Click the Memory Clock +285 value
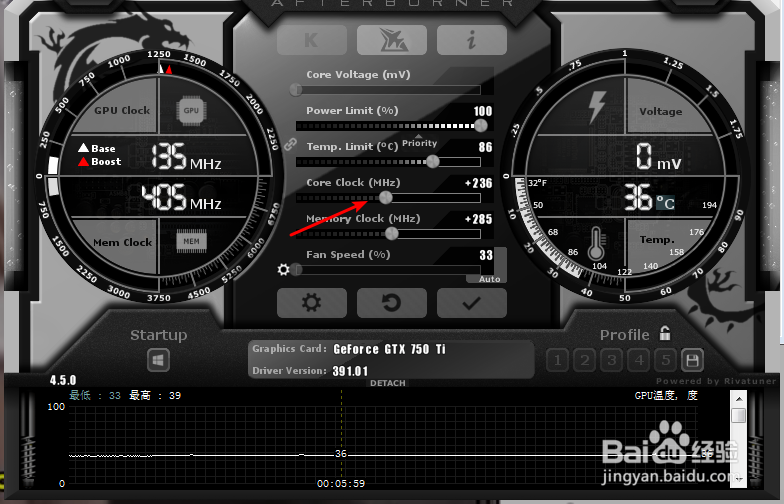Viewport: 784px width, 504px height. click(478, 220)
